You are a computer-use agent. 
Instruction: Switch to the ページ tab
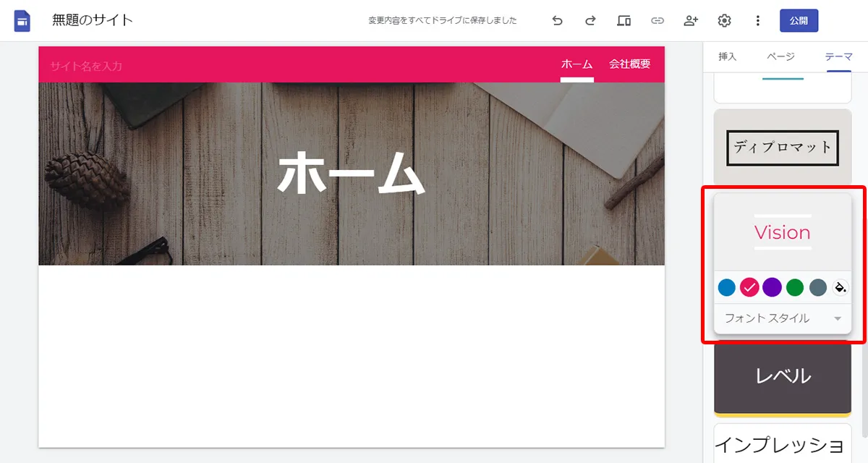[780, 56]
